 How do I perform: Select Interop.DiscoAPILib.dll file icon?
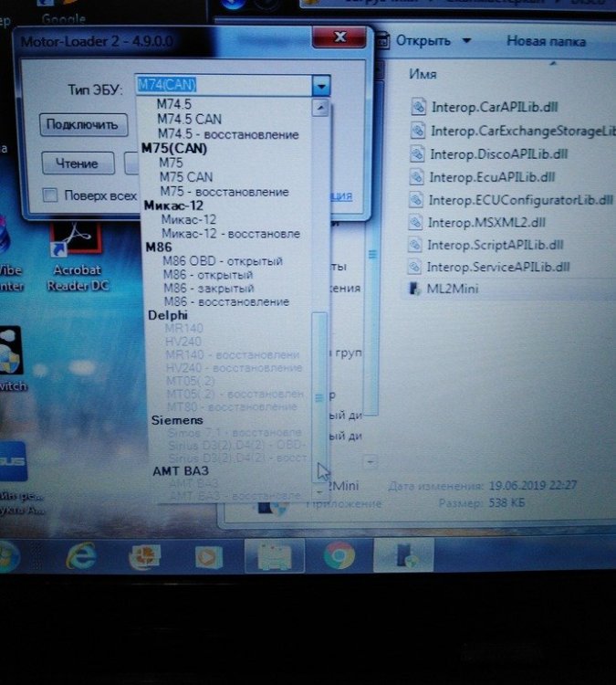[417, 153]
